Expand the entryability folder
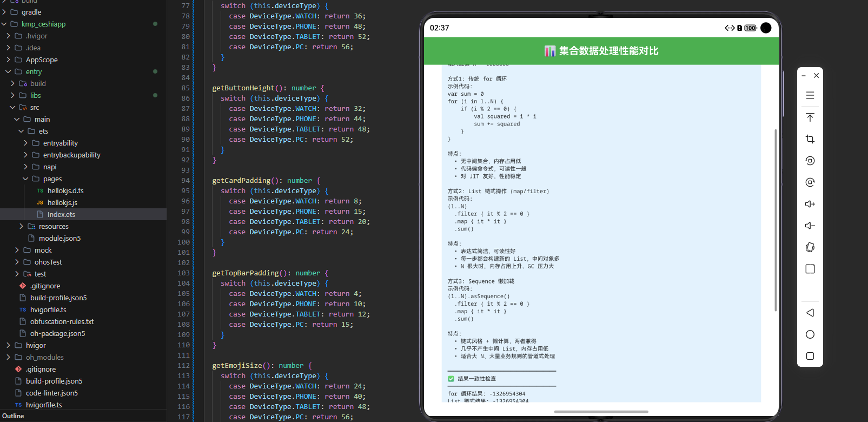Image resolution: width=868 pixels, height=422 pixels. click(x=25, y=143)
